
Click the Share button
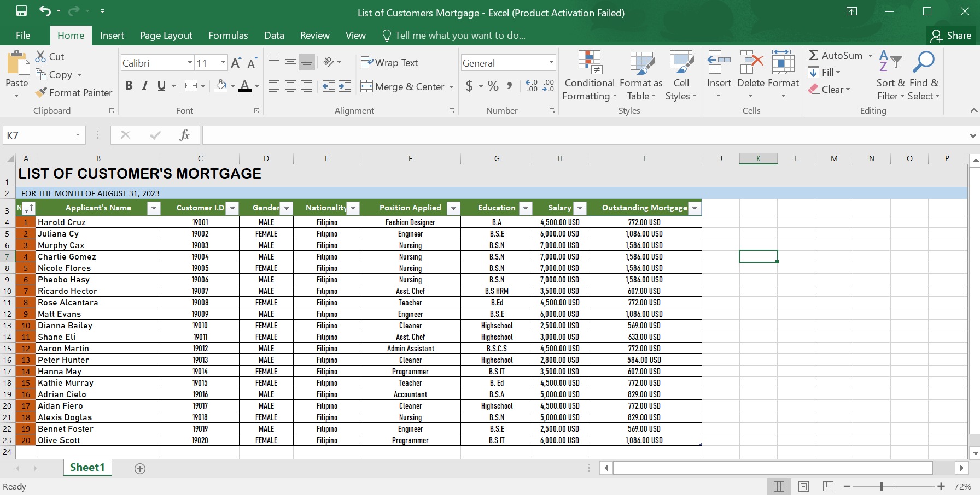pos(951,36)
